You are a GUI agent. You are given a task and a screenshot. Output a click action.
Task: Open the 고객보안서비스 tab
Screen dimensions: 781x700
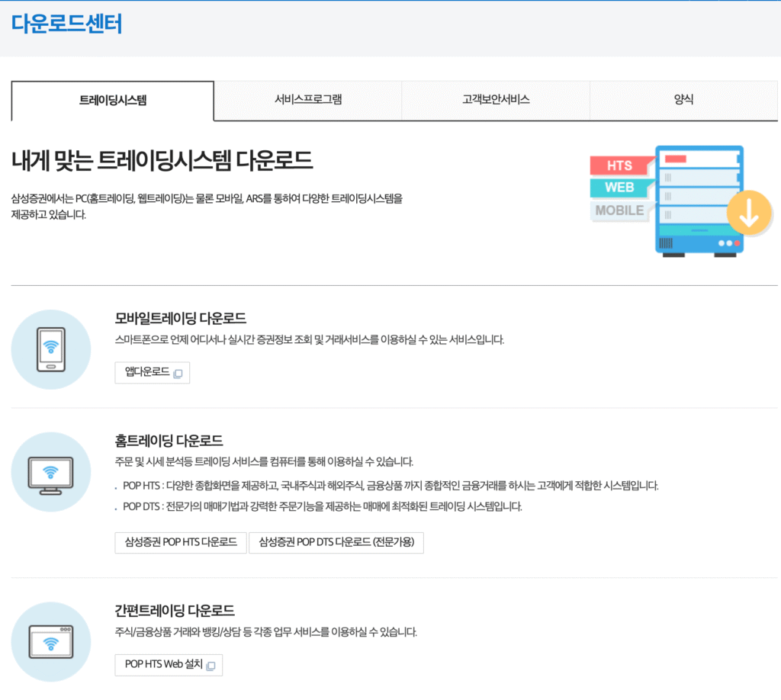coord(496,101)
